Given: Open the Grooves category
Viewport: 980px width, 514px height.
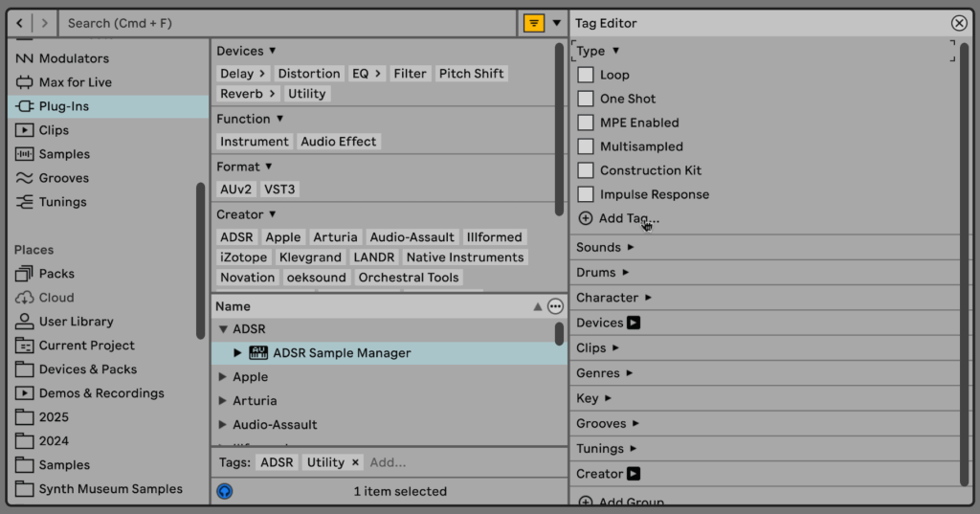Looking at the screenshot, I should coord(109,178).
